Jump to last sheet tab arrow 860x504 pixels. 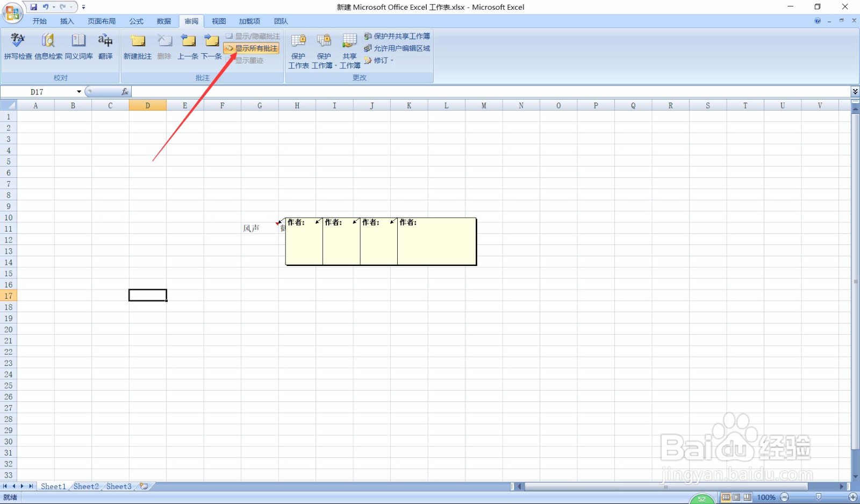tap(31, 486)
